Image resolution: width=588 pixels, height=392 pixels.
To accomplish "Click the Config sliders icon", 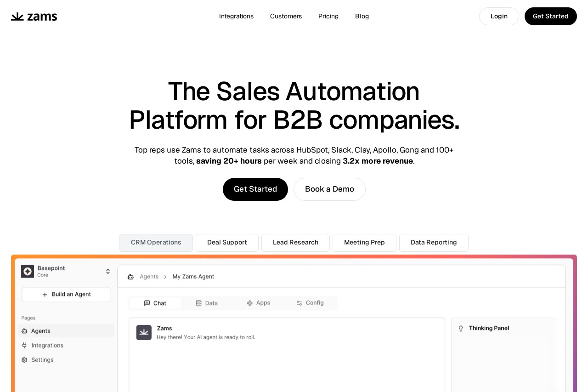I will [300, 303].
